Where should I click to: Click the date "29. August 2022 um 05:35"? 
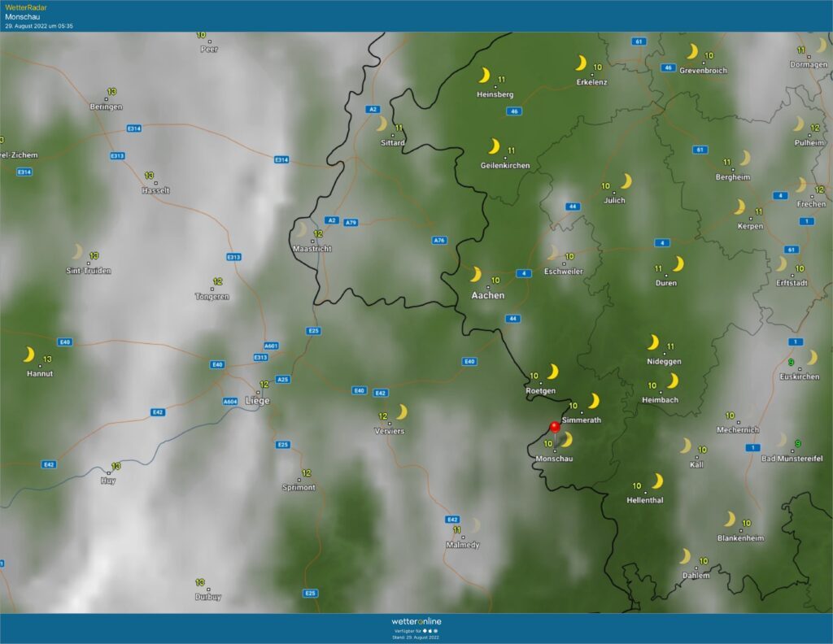point(39,26)
